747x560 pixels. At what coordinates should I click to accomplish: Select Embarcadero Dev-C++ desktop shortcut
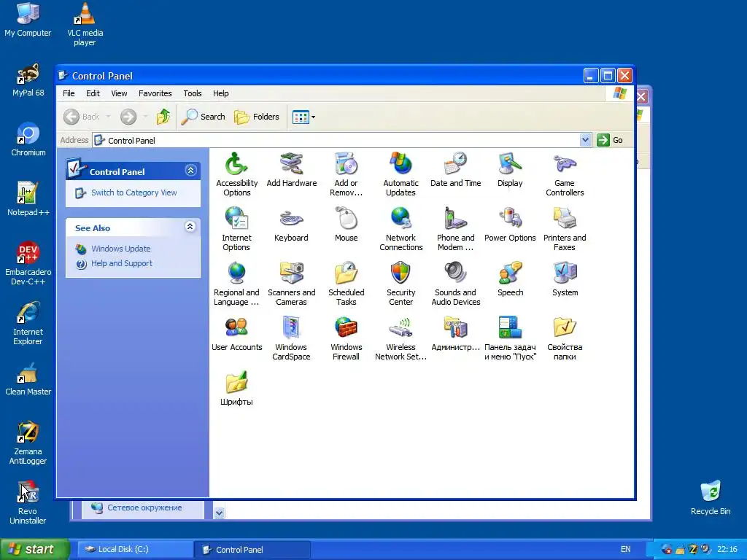coord(28,263)
